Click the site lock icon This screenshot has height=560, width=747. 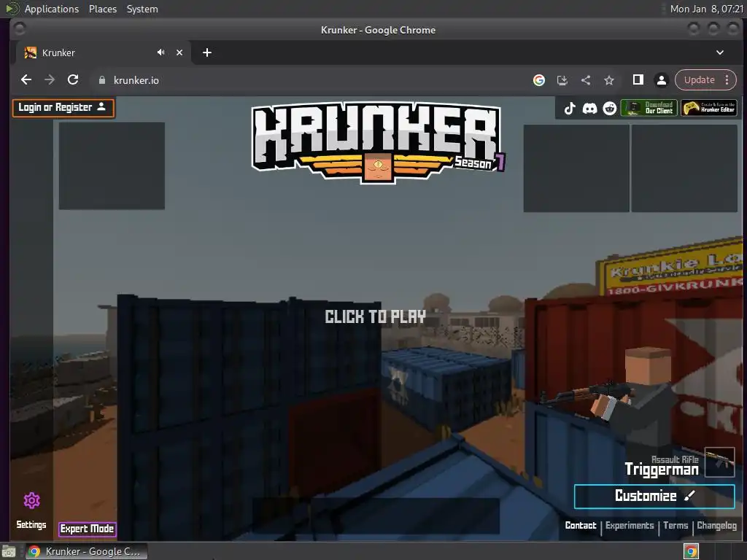coord(101,80)
